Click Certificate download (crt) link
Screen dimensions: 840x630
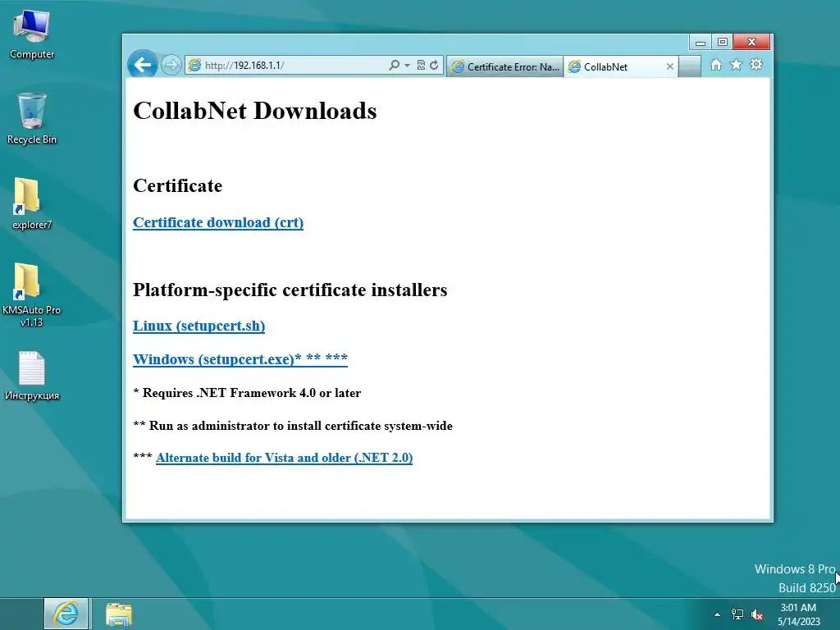pyautogui.click(x=218, y=222)
